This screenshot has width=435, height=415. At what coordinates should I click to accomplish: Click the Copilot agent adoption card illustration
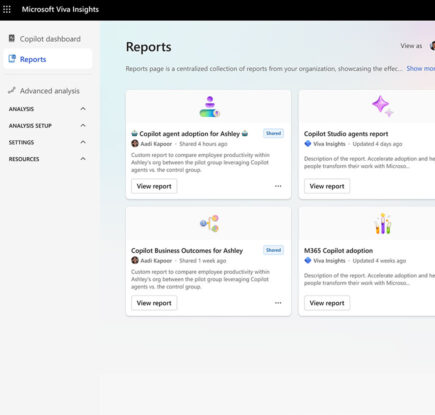click(x=209, y=107)
